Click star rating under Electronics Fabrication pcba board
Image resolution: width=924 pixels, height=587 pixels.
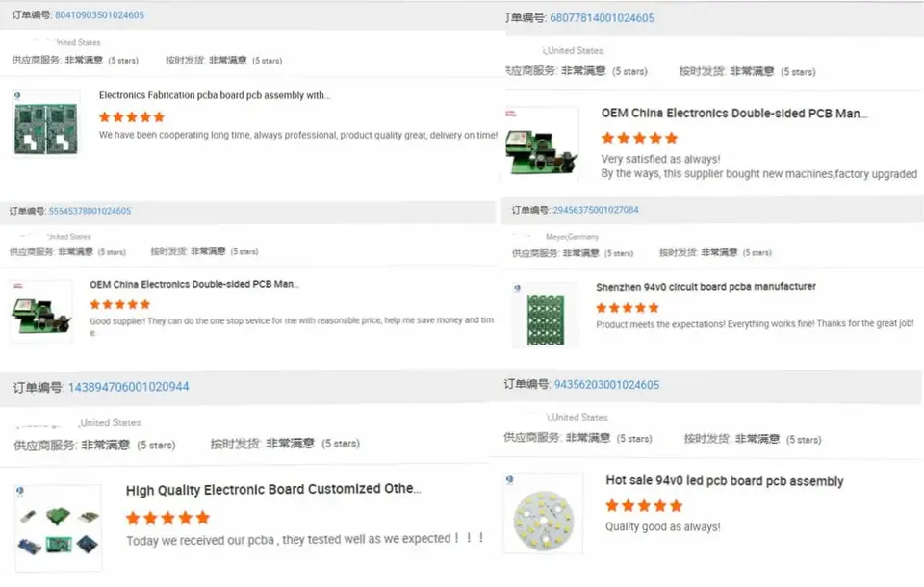point(132,116)
